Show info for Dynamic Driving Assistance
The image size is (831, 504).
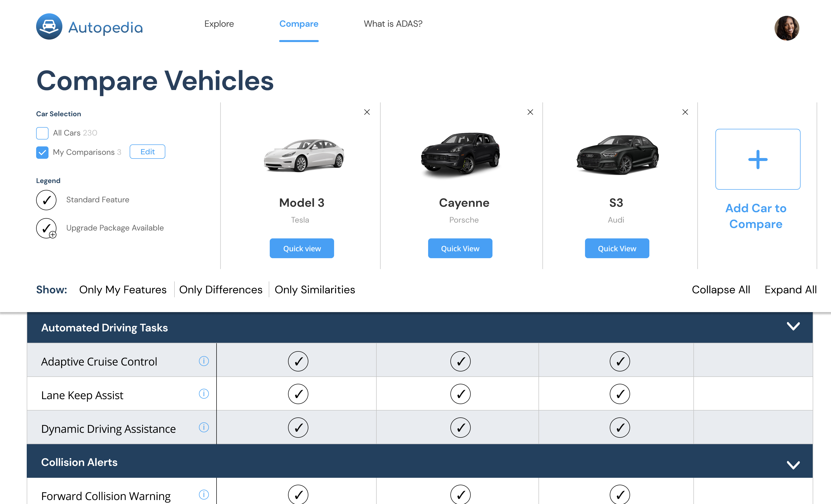pos(204,427)
